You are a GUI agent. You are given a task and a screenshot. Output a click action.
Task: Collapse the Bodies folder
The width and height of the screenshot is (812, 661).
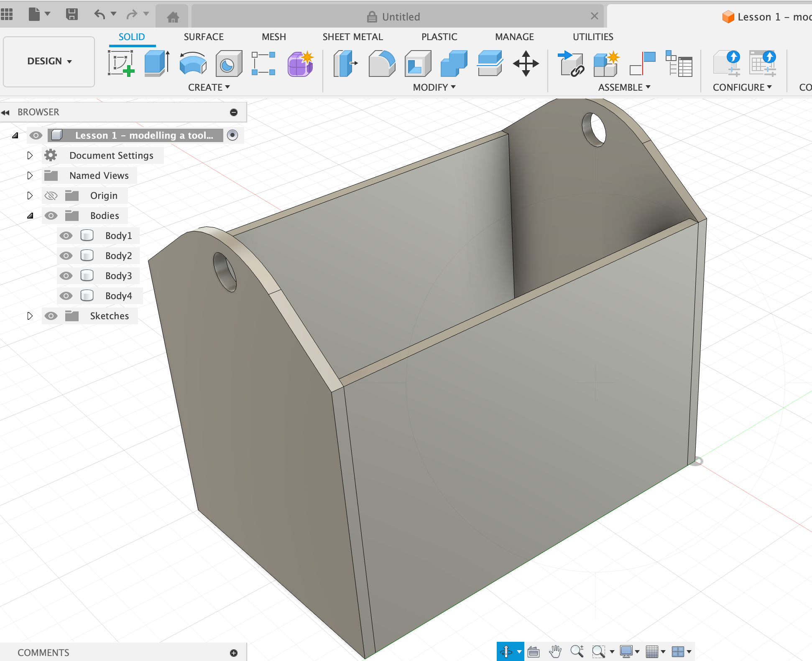pos(30,216)
